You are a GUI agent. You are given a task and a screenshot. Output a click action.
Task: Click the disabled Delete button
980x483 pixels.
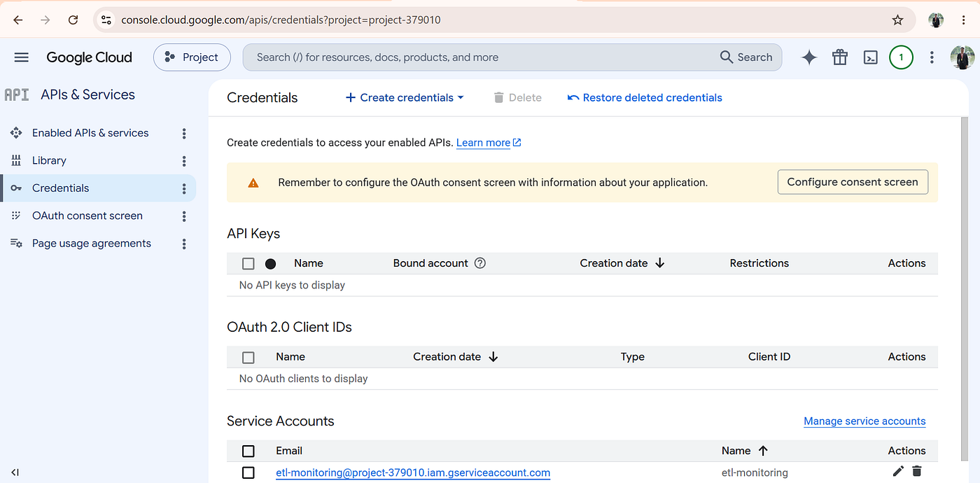518,97
